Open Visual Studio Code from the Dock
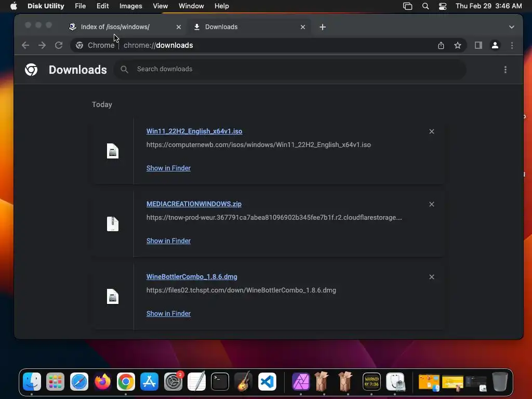The height and width of the screenshot is (399, 532). click(x=267, y=382)
